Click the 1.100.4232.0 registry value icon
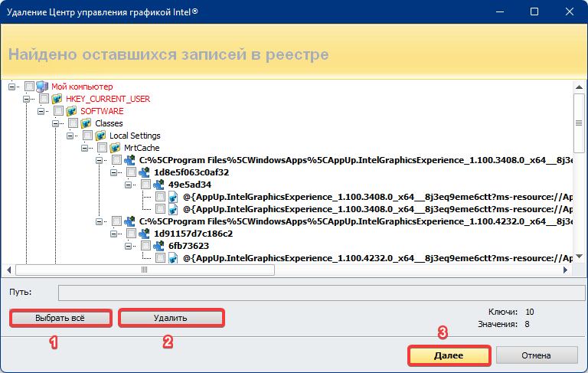This screenshot has width=588, height=373. pos(173,258)
